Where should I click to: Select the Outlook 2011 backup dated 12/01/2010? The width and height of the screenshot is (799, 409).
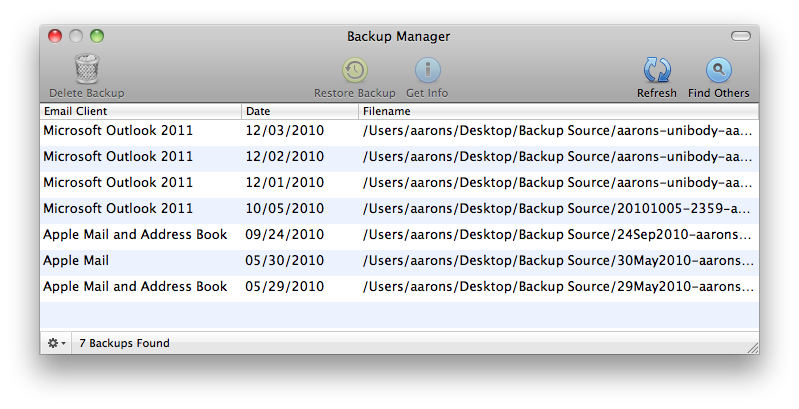pos(400,183)
